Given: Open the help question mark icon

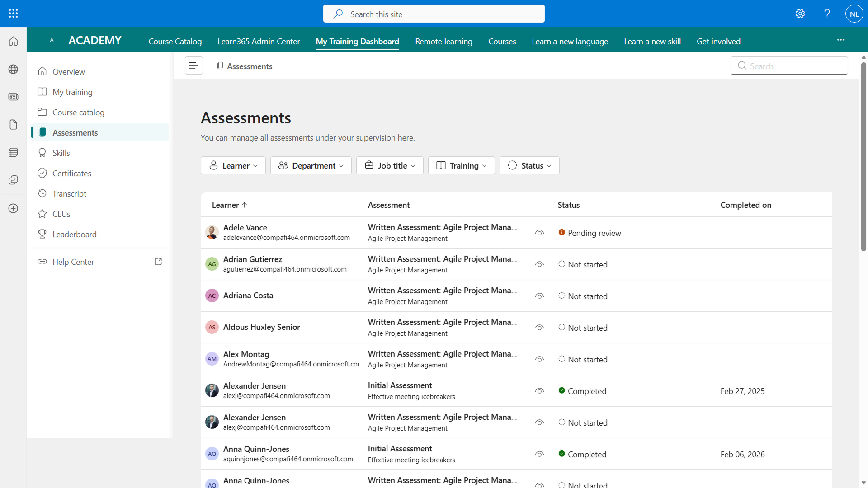Looking at the screenshot, I should (x=827, y=14).
